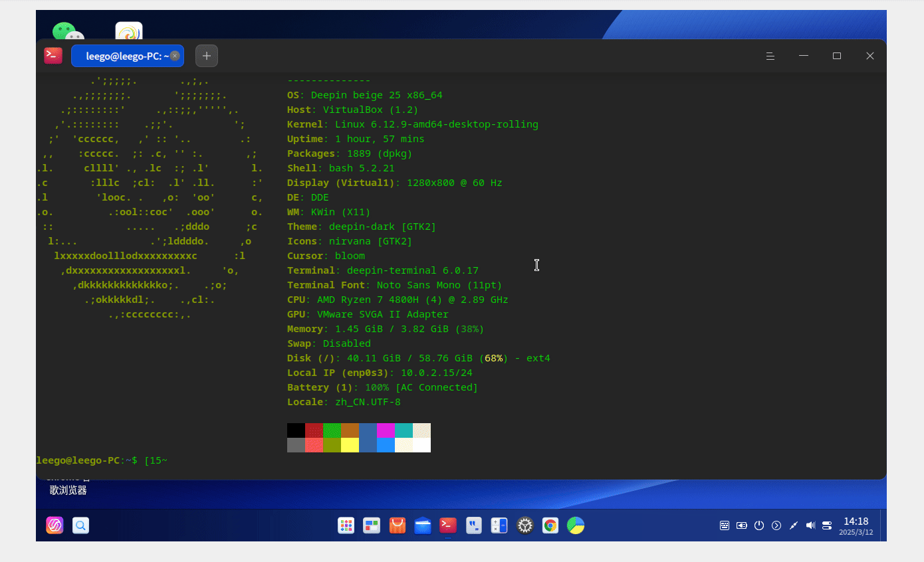Open the launcher app grid in the dock
This screenshot has height=562, width=924.
tap(346, 525)
